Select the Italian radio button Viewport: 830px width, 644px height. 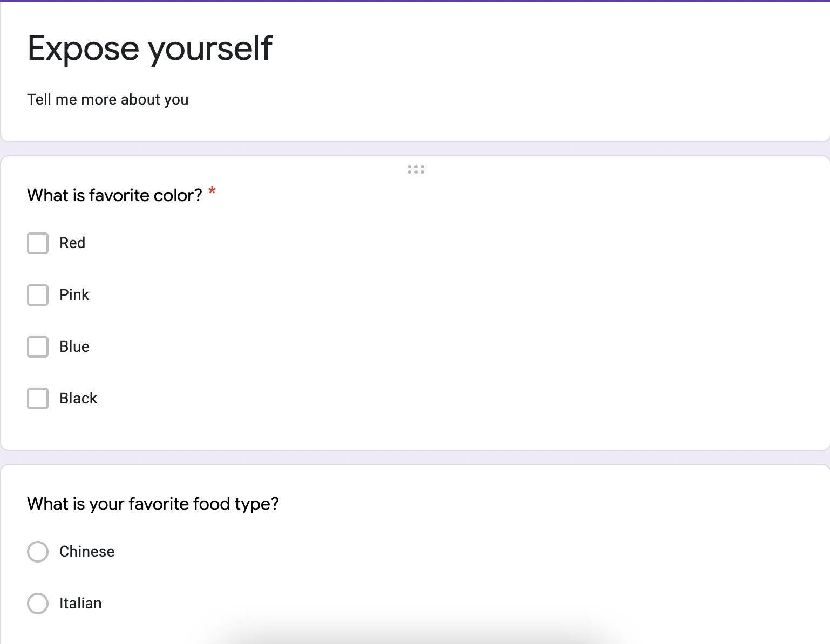tap(37, 604)
